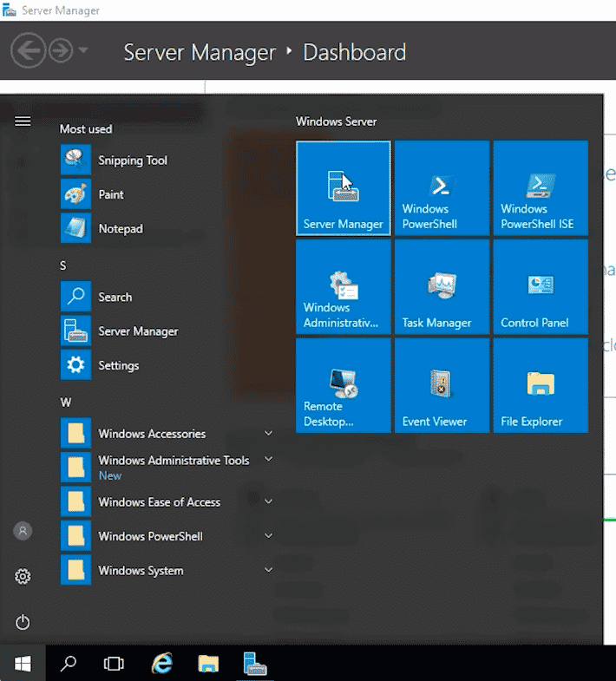Open the Task Manager tile
616x681 pixels.
[442, 286]
